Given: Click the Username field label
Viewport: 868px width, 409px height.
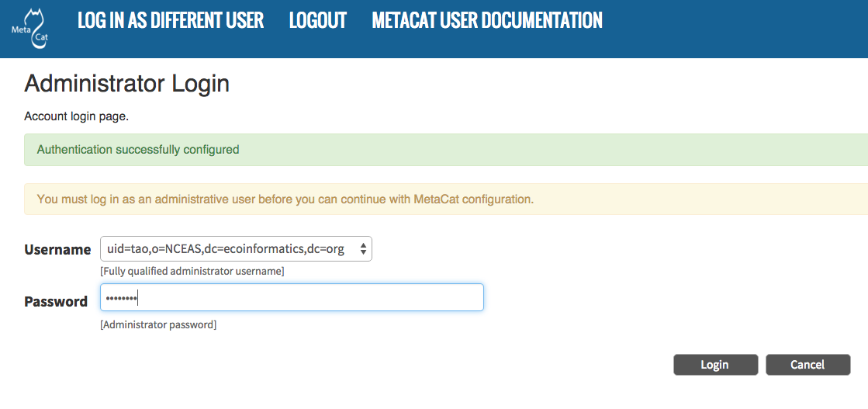Looking at the screenshot, I should coord(57,250).
